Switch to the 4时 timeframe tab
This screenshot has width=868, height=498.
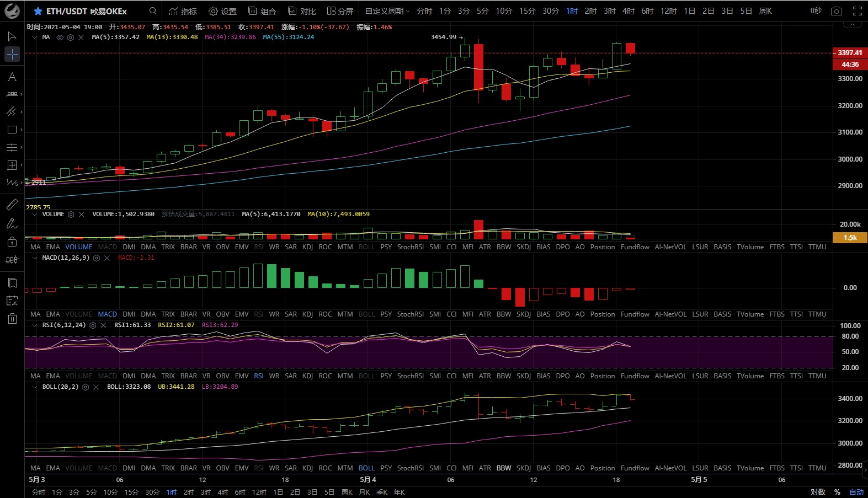(x=628, y=11)
